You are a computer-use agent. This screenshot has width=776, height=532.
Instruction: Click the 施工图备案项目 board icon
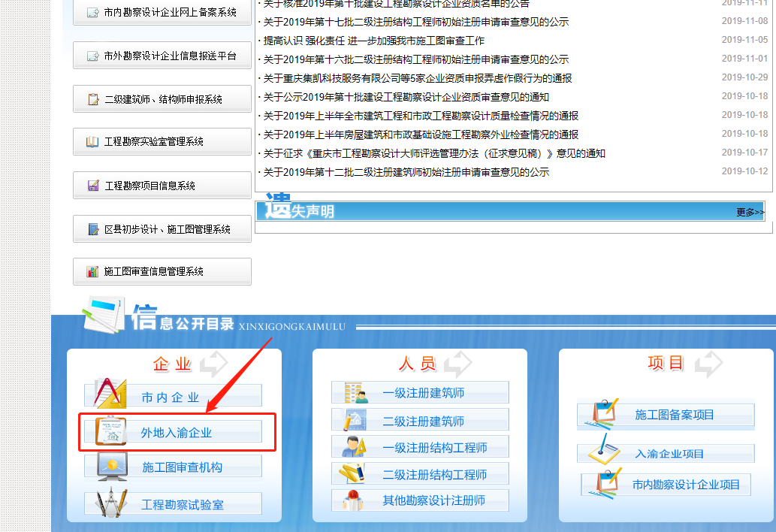pyautogui.click(x=605, y=413)
